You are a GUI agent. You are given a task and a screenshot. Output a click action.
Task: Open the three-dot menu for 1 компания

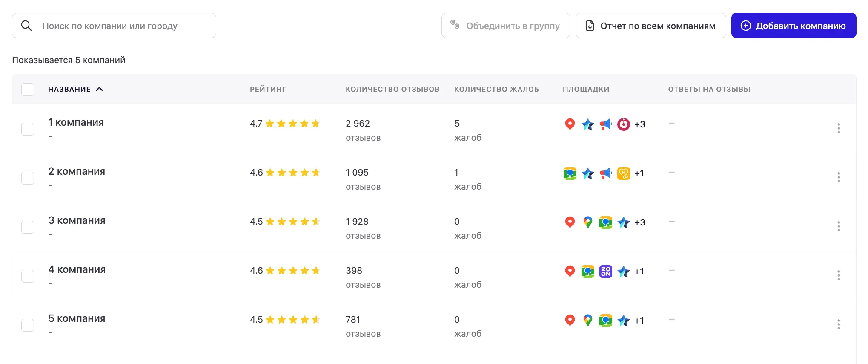(839, 128)
